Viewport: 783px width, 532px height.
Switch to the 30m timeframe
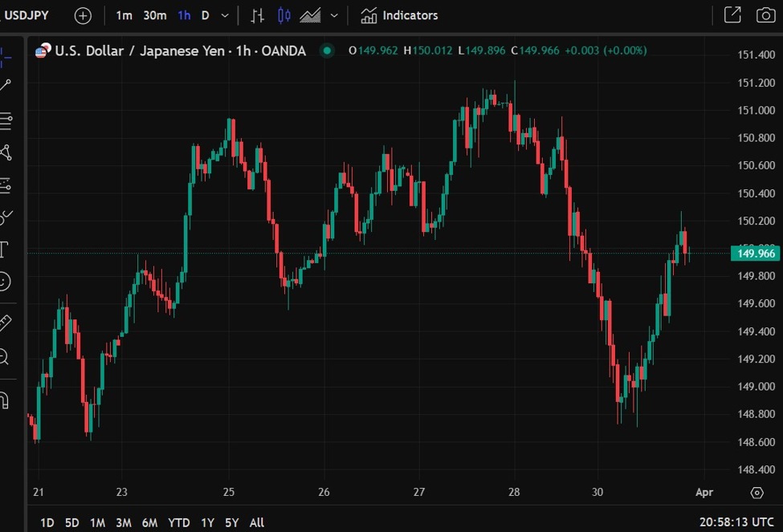click(x=155, y=15)
